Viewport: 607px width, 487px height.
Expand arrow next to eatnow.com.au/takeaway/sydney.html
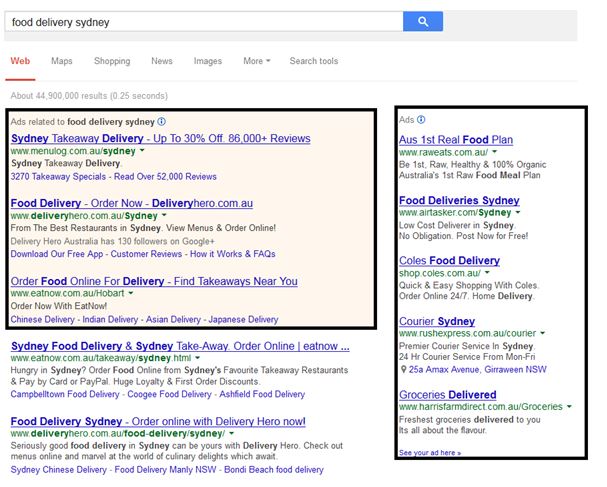tap(197, 358)
